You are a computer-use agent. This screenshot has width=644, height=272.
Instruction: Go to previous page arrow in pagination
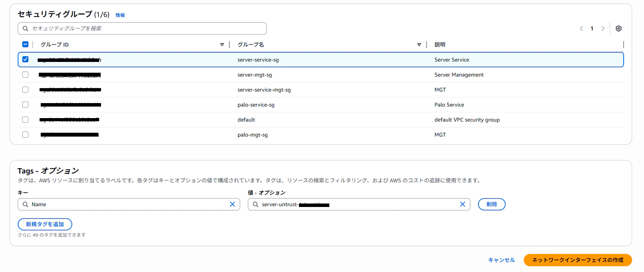click(x=581, y=28)
